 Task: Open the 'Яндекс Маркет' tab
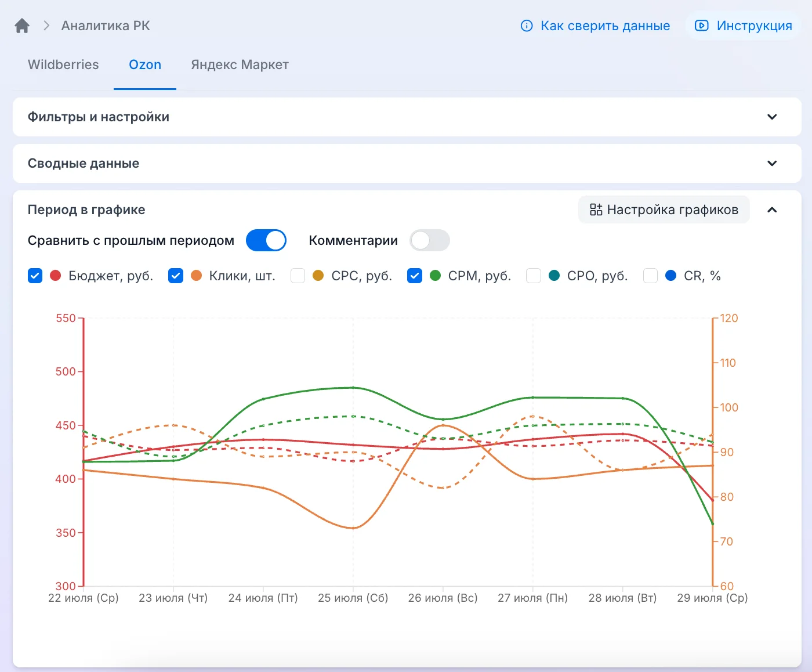(240, 64)
